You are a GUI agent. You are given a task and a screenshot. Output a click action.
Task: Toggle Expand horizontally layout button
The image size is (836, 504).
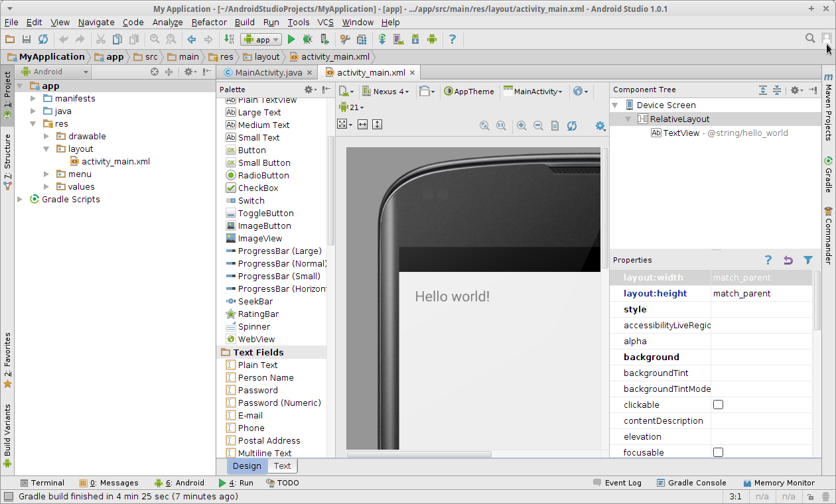click(x=362, y=124)
